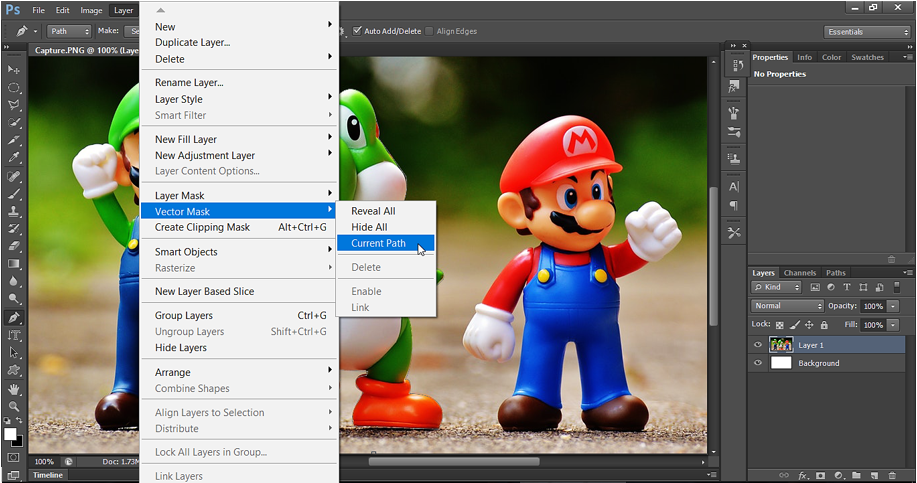Viewport: 917px width, 483px height.
Task: Select the Eyedropper tool
Action: (13, 158)
